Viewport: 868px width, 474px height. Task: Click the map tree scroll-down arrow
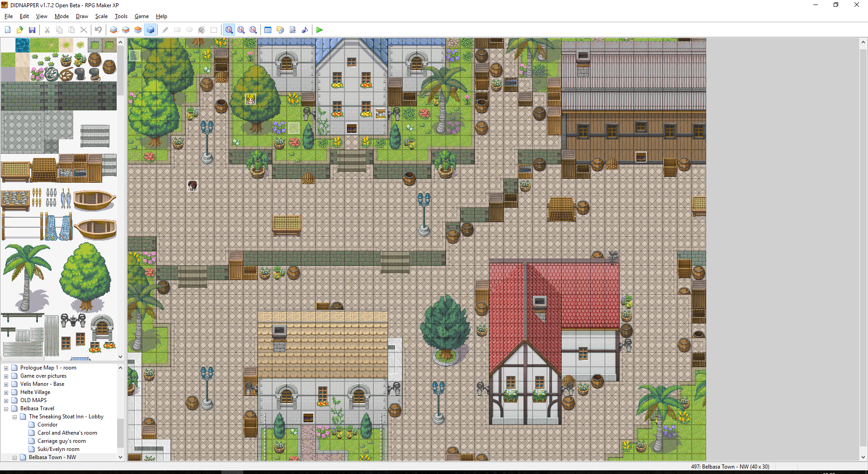click(121, 457)
